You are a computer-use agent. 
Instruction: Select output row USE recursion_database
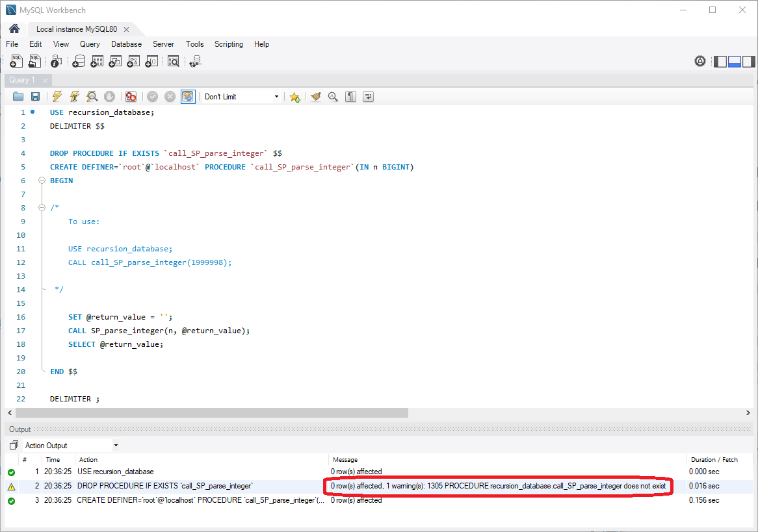pyautogui.click(x=379, y=472)
